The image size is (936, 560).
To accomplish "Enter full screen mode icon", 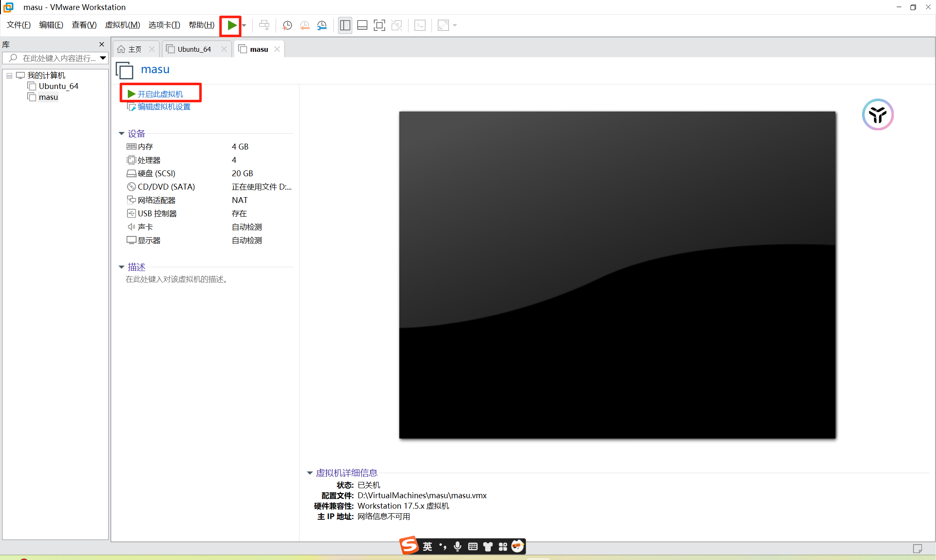I will coord(379,25).
